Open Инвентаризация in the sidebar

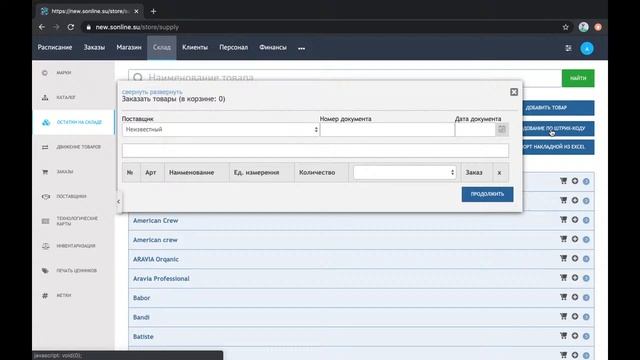(x=76, y=246)
